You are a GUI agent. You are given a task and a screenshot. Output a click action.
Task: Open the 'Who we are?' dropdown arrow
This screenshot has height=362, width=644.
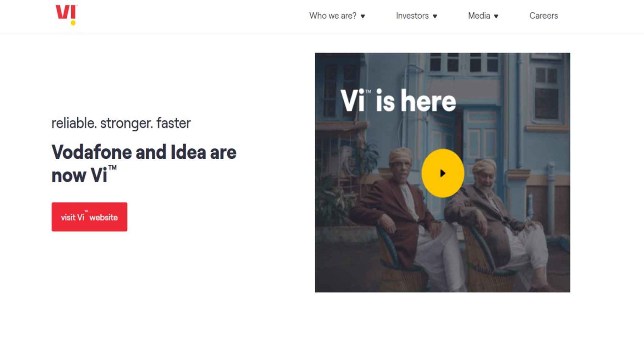(x=364, y=16)
